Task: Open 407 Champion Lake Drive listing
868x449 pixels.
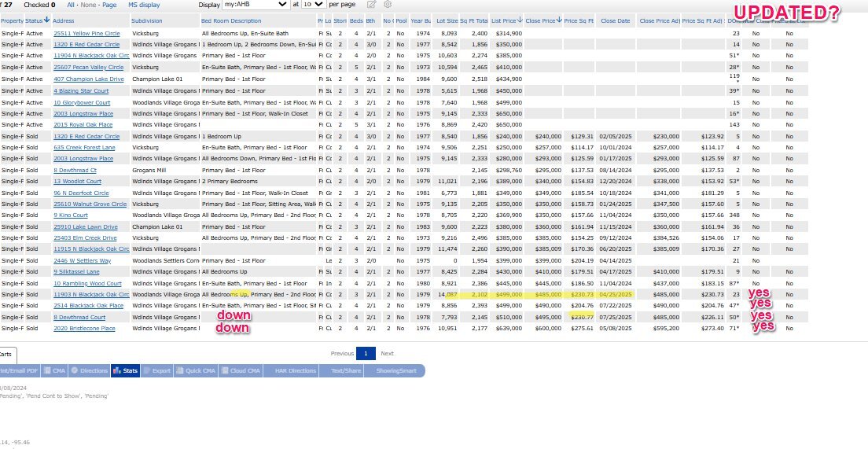Action: click(89, 79)
